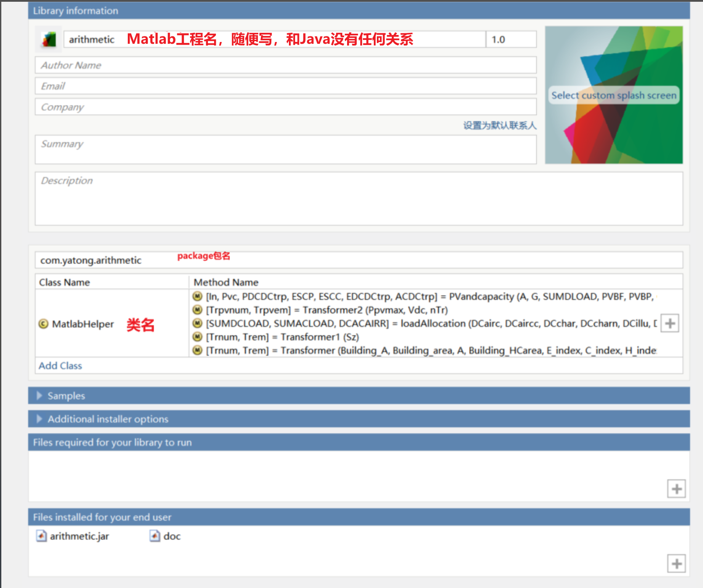This screenshot has height=588, width=703.
Task: Click the Email input field
Action: tap(285, 86)
